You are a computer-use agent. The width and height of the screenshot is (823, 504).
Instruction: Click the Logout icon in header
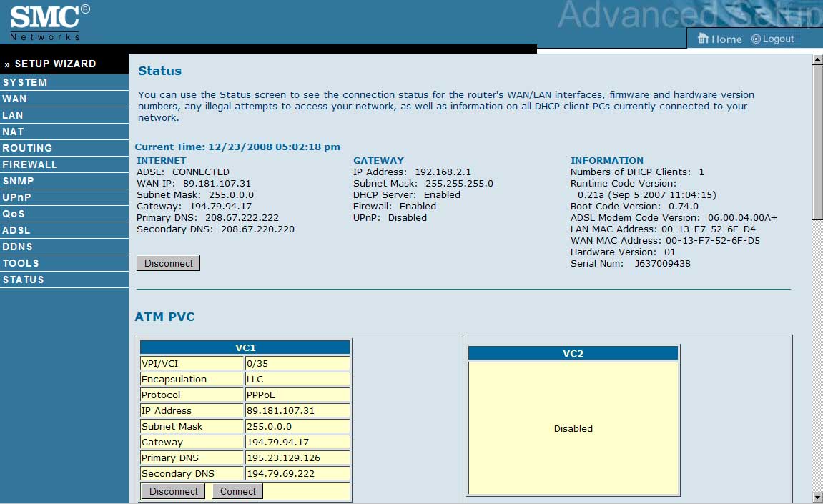coord(756,39)
